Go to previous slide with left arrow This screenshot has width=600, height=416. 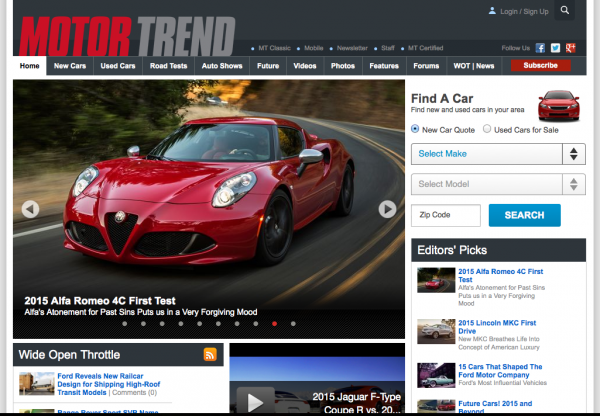click(x=30, y=209)
